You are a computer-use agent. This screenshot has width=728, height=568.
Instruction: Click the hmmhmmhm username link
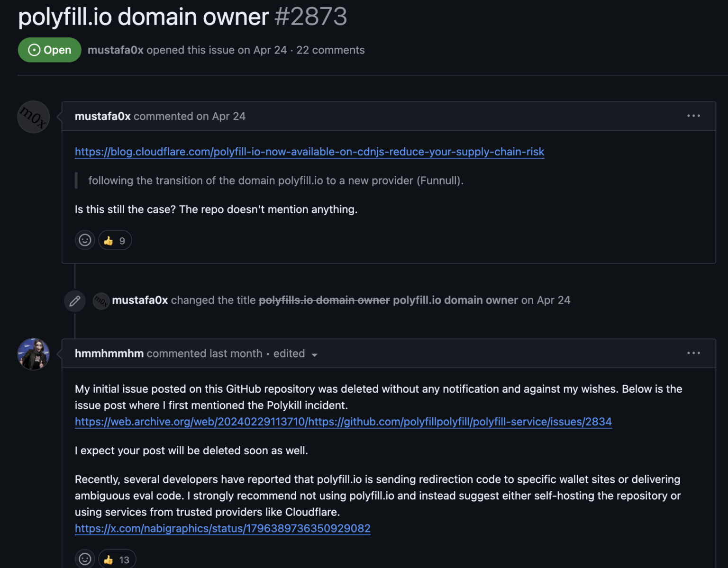coord(109,354)
